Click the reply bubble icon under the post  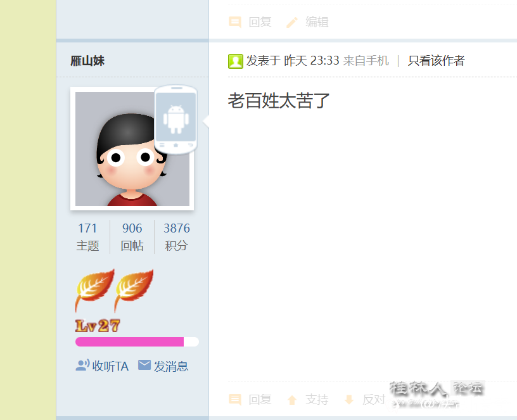click(235, 400)
